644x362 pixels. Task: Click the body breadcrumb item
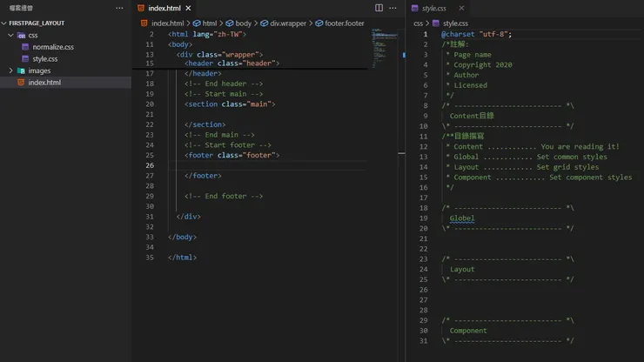[243, 23]
